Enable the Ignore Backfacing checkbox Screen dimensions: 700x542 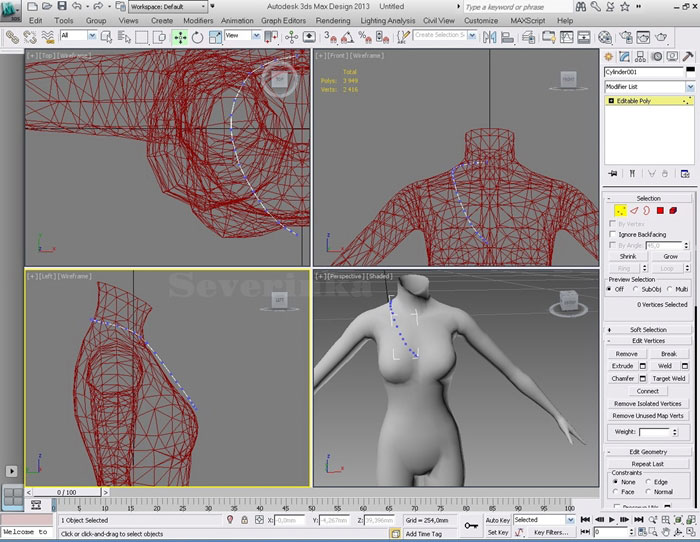[x=613, y=234]
